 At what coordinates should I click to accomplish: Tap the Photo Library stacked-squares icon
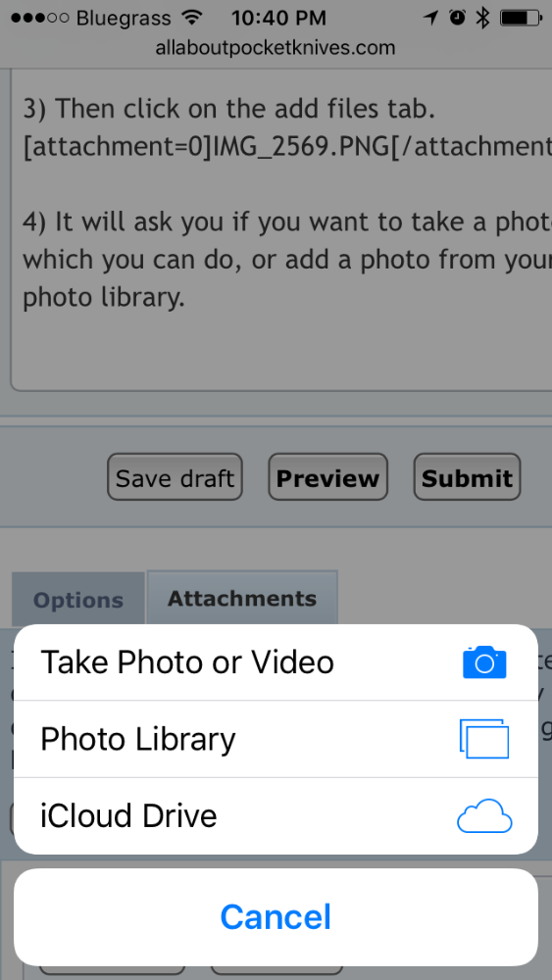coord(484,739)
